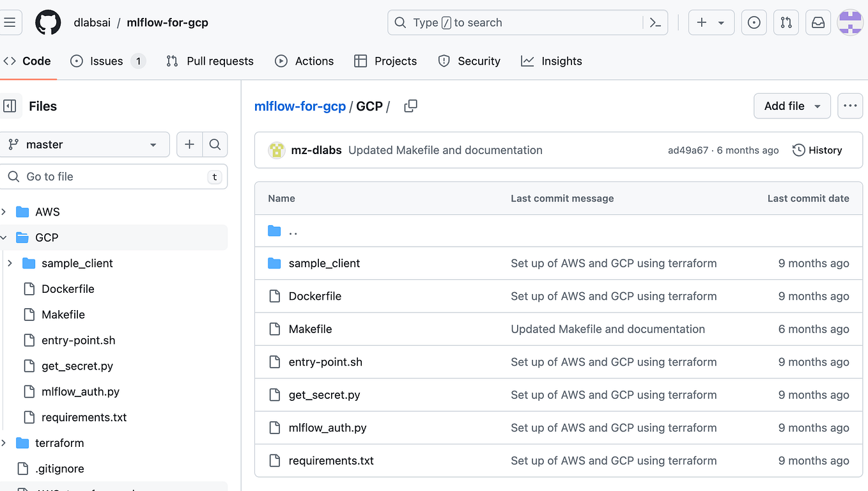Viewport: 868px width, 491px height.
Task: Copy the GCP directory path
Action: tap(410, 106)
